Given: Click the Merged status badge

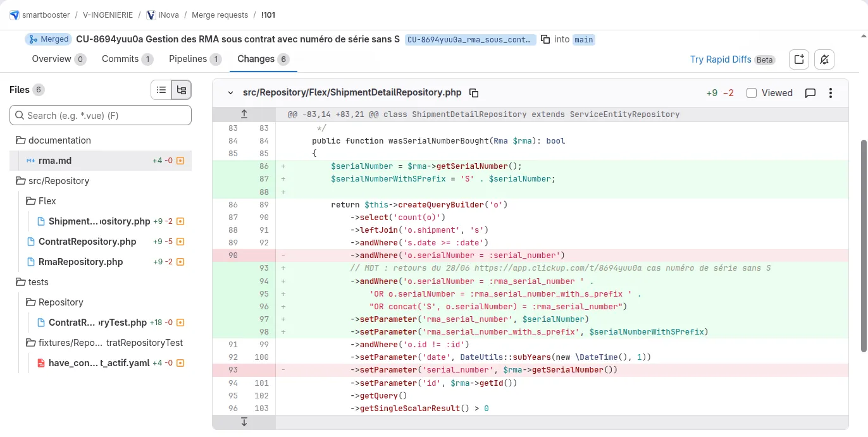Looking at the screenshot, I should click(49, 39).
